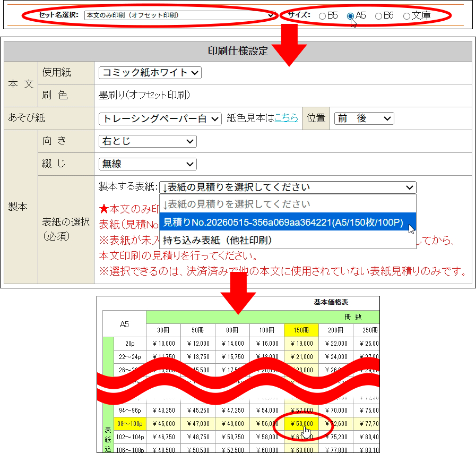Click the 94～96p row header
The image size is (476, 453).
tap(130, 411)
